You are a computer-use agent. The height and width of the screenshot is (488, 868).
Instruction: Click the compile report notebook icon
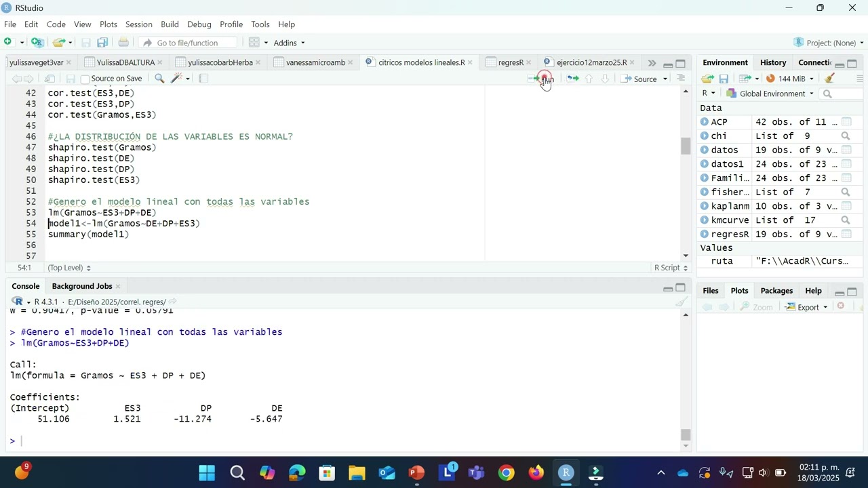(x=203, y=79)
